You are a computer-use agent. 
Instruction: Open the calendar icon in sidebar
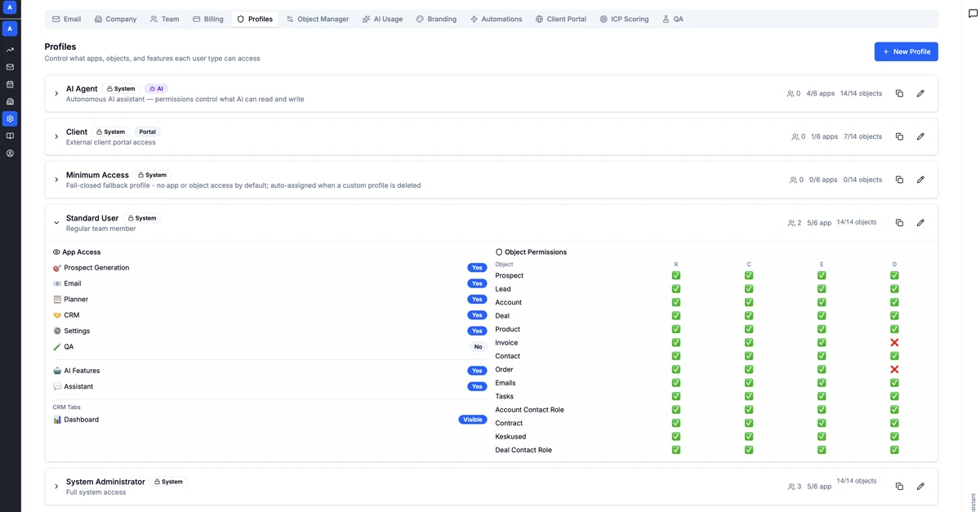point(10,84)
